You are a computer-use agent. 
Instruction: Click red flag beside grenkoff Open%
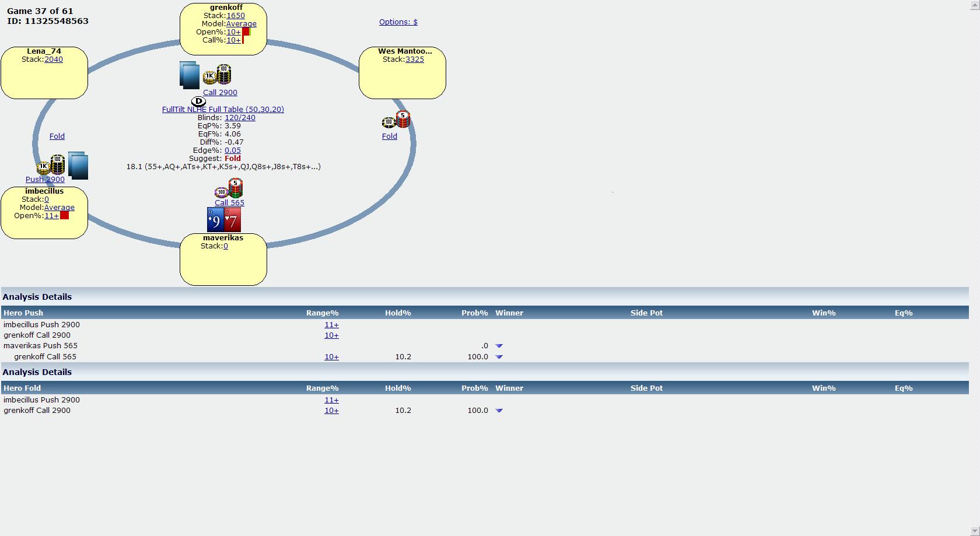tap(246, 32)
